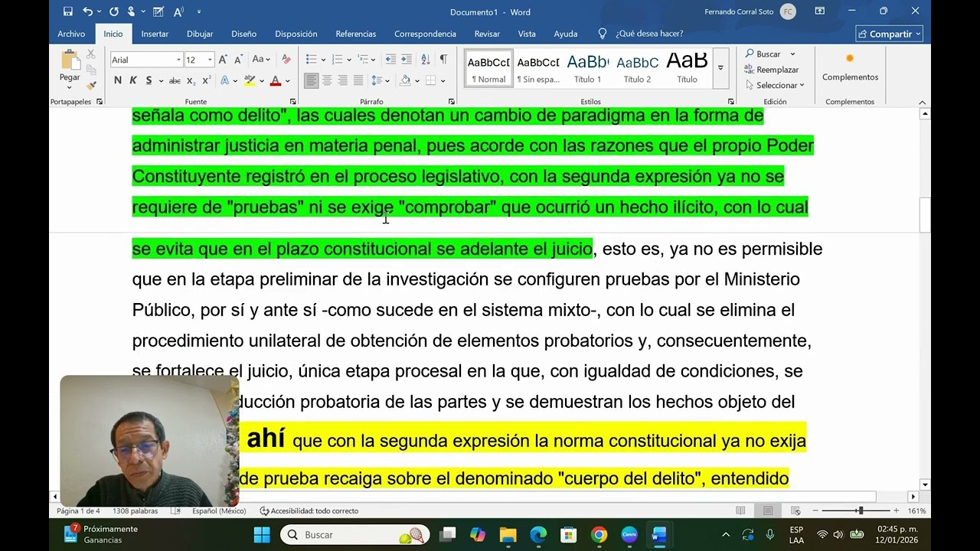This screenshot has width=980, height=551.
Task: Switch to the Referencias tab
Action: coord(356,34)
